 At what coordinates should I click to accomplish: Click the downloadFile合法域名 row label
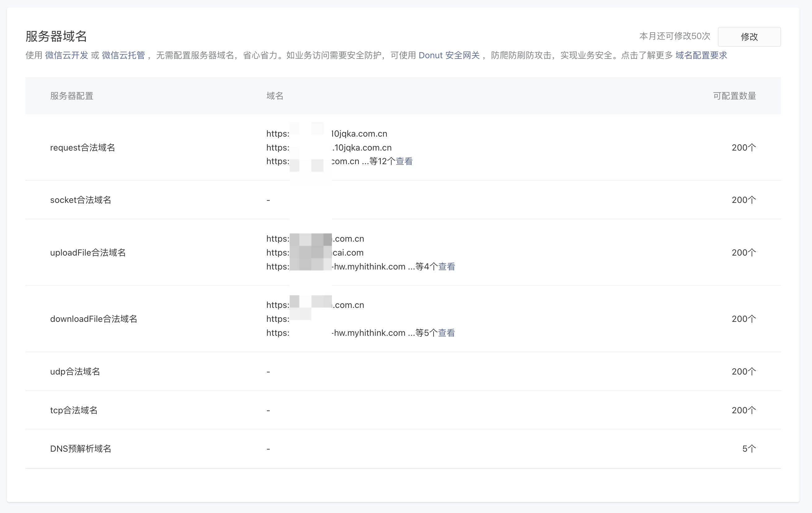click(x=94, y=319)
